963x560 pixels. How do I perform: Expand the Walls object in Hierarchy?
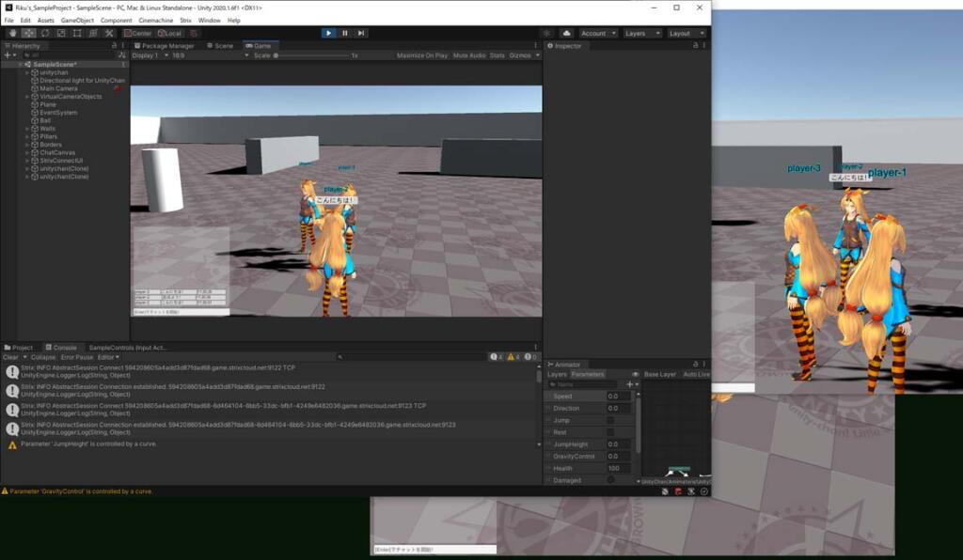click(27, 129)
